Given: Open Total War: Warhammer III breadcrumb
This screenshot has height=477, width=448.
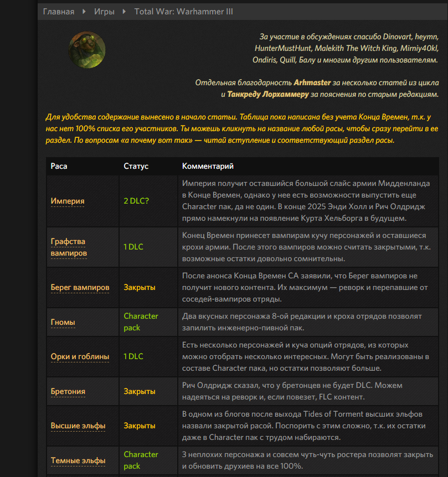Looking at the screenshot, I should pos(183,12).
